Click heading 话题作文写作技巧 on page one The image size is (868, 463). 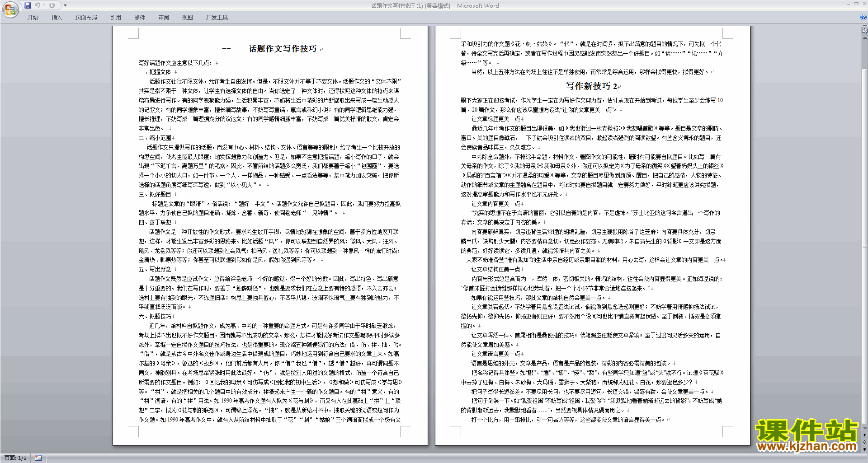[283, 48]
